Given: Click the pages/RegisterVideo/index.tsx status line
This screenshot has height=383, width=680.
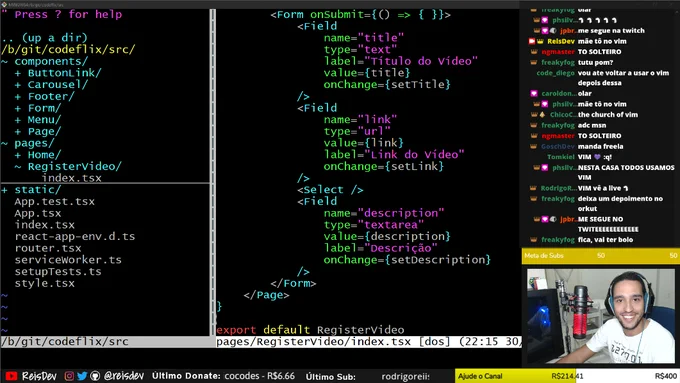Looking at the screenshot, I should 369,342.
